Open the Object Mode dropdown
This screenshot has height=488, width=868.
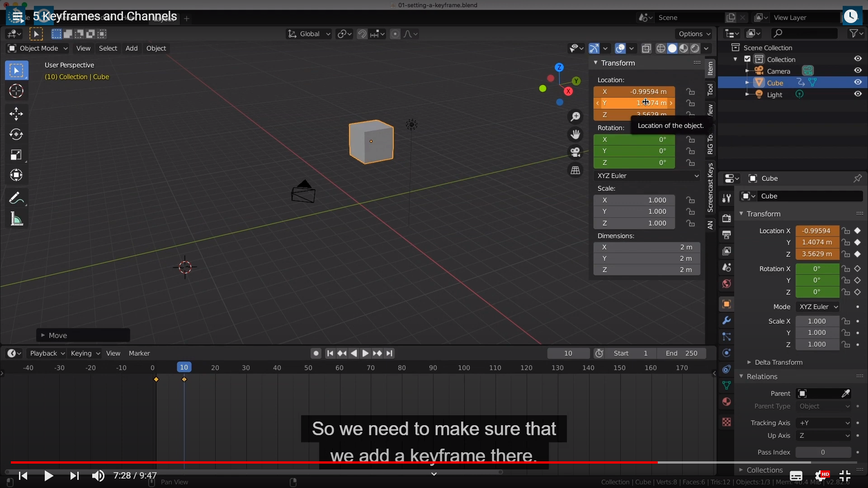[38, 48]
